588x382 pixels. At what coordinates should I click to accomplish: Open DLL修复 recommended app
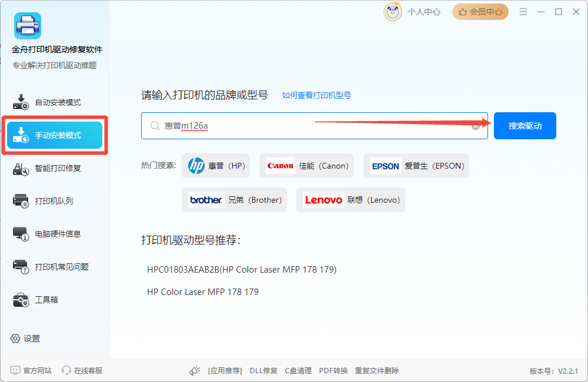[263, 371]
